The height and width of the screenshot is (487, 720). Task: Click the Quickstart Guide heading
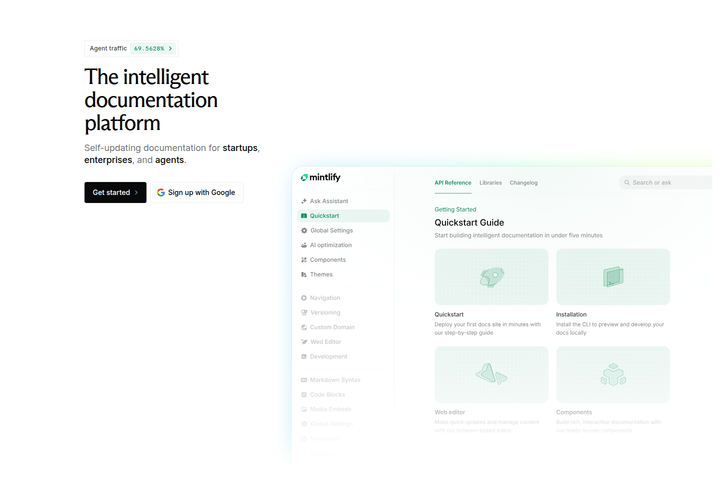(469, 223)
